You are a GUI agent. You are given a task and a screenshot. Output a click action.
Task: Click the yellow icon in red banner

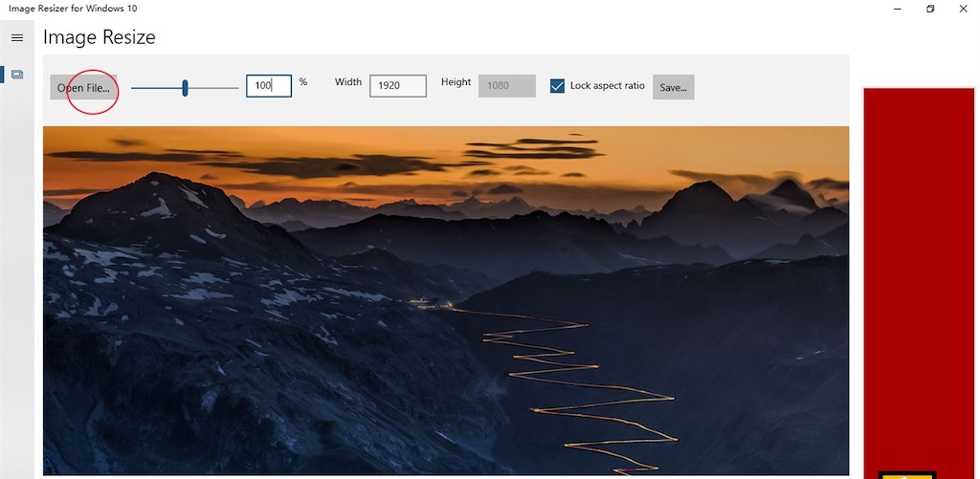907,475
